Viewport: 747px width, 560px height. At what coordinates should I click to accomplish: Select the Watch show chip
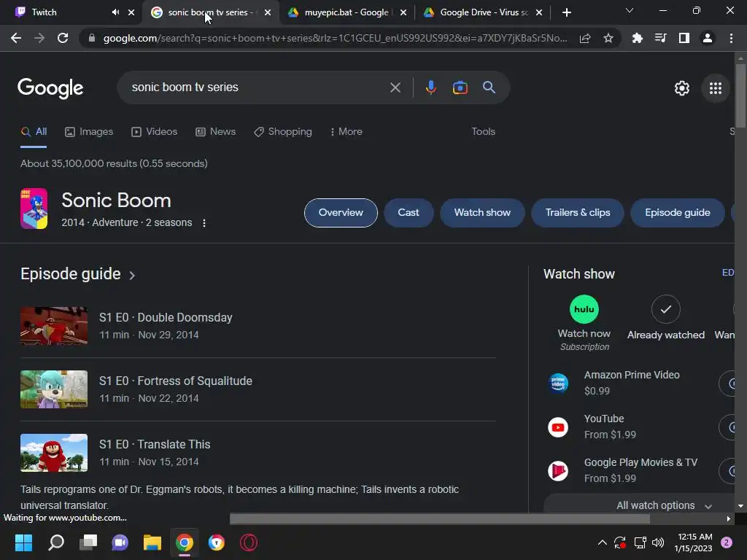click(482, 213)
